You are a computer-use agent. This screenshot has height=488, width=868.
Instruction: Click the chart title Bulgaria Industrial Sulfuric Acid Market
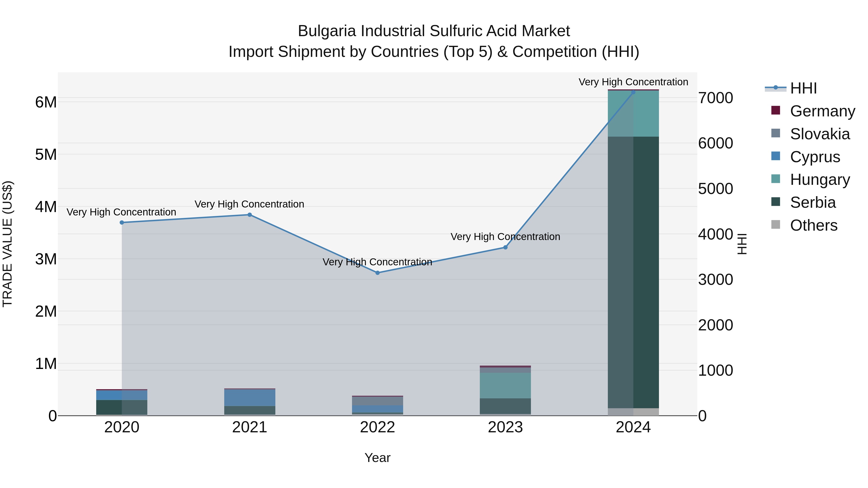[x=434, y=31]
